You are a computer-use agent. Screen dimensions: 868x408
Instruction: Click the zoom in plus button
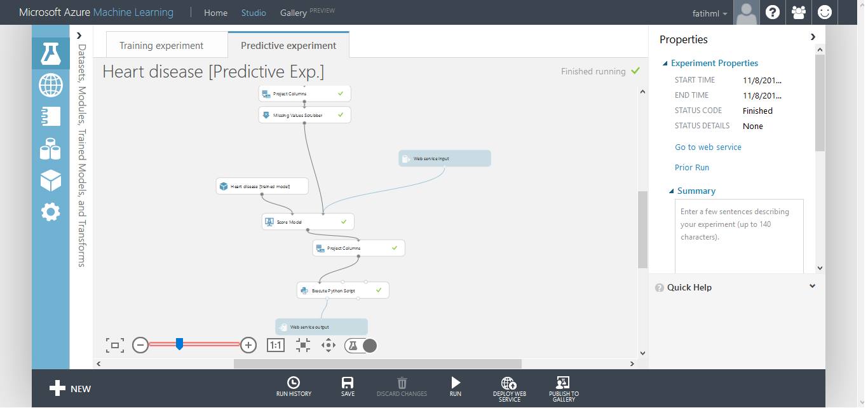248,345
